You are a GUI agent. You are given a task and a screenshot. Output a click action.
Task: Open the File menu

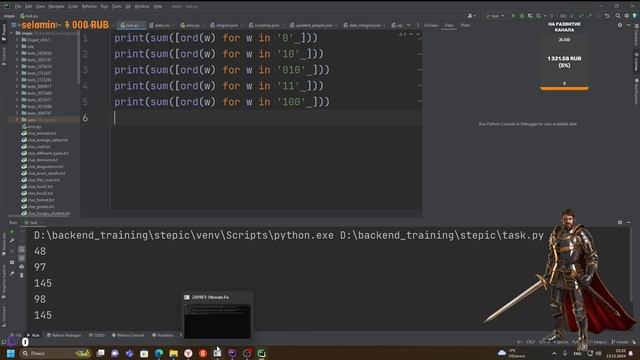[18, 7]
